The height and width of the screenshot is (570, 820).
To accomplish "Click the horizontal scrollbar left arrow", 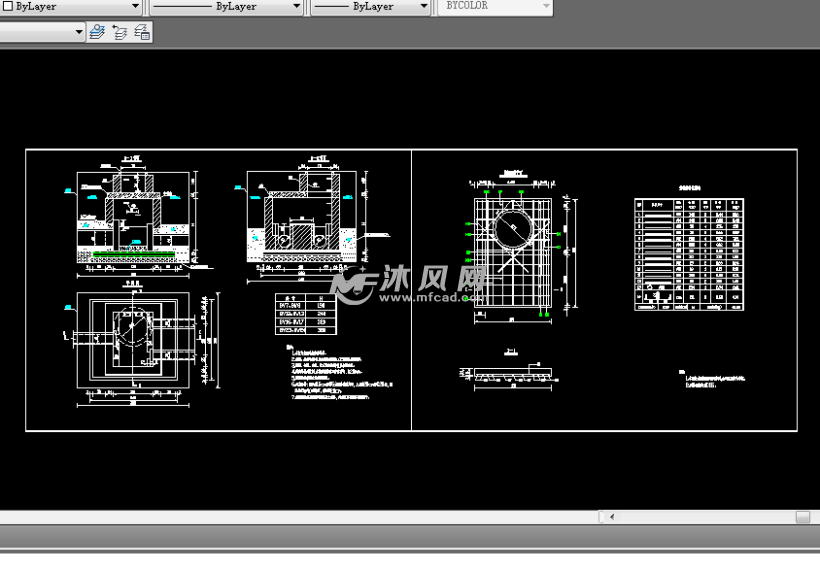I will point(611,517).
